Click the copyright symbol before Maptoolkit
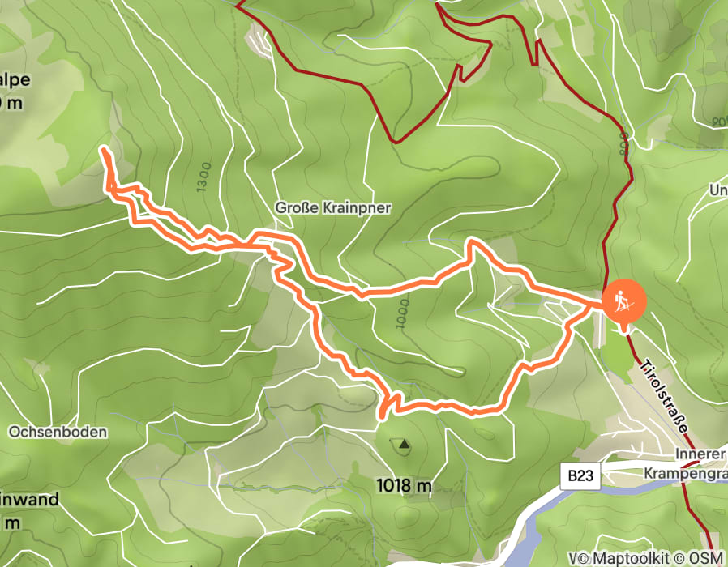 (584, 559)
